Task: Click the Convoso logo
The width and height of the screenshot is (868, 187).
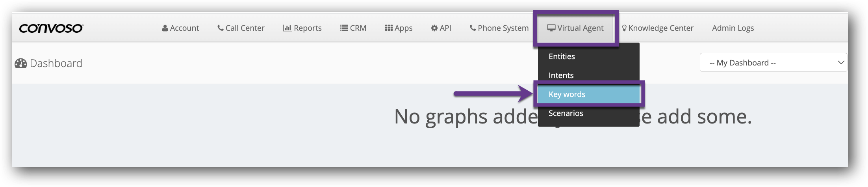Action: [x=51, y=28]
